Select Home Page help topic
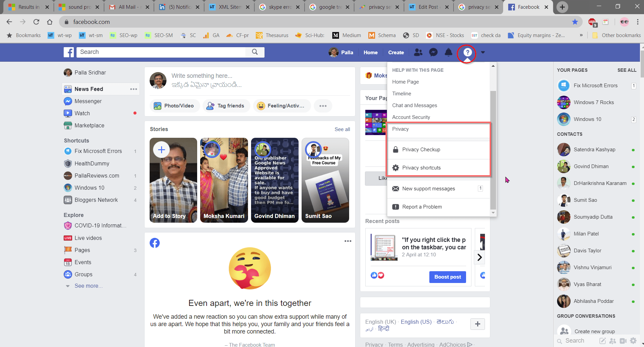The image size is (644, 347). point(405,82)
